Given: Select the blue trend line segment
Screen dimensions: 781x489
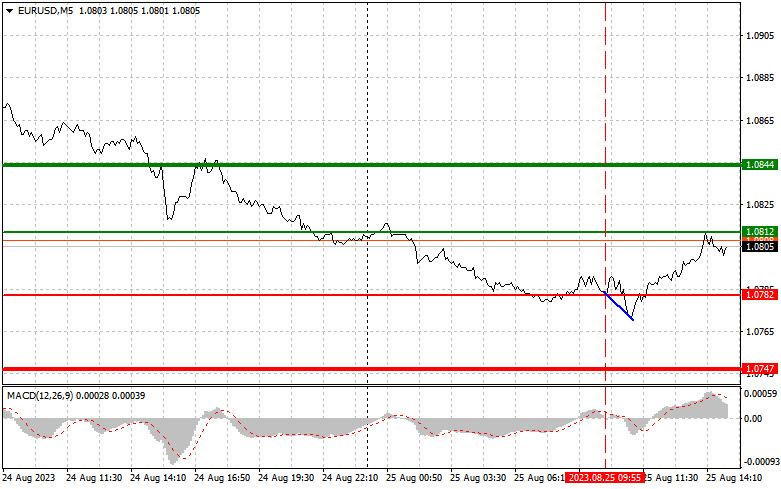Looking at the screenshot, I should click(x=619, y=306).
